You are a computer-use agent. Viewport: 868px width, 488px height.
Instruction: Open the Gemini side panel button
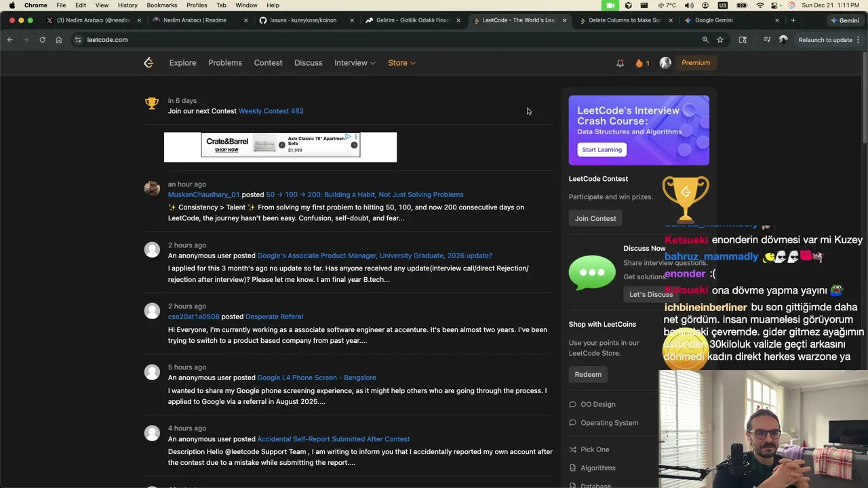pyautogui.click(x=844, y=20)
